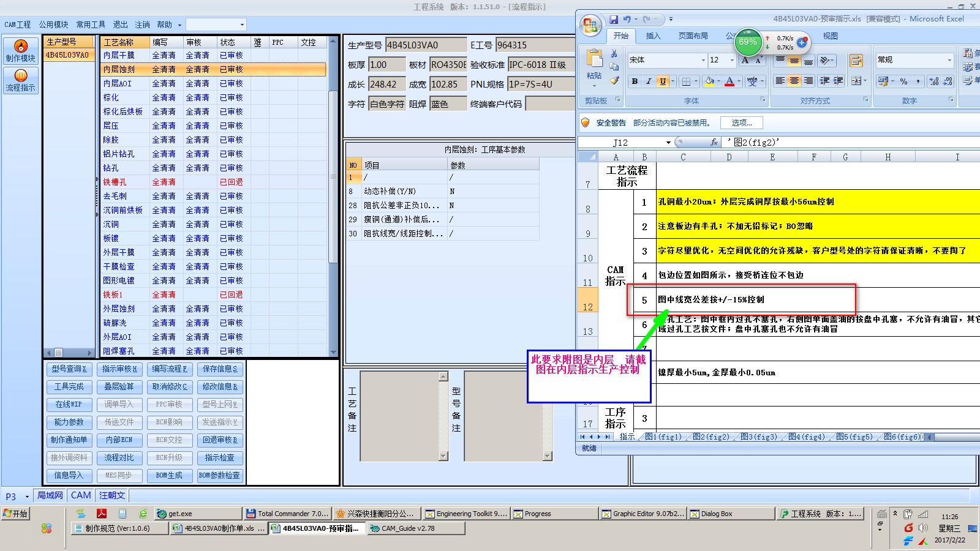Screen dimensions: 980x551
Task: Apply yellow fill color bucket
Action: click(709, 81)
